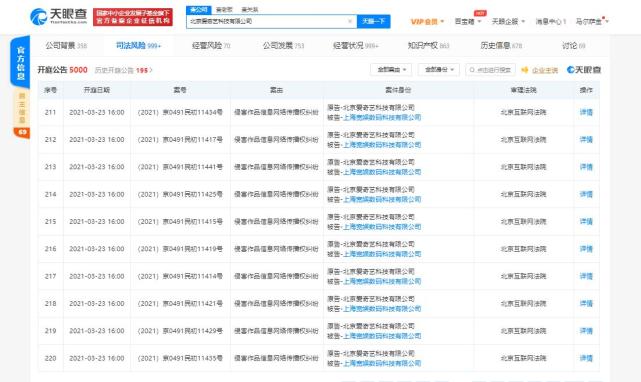
Task: Click the hand icon beside 企业主诉
Action: (525, 70)
